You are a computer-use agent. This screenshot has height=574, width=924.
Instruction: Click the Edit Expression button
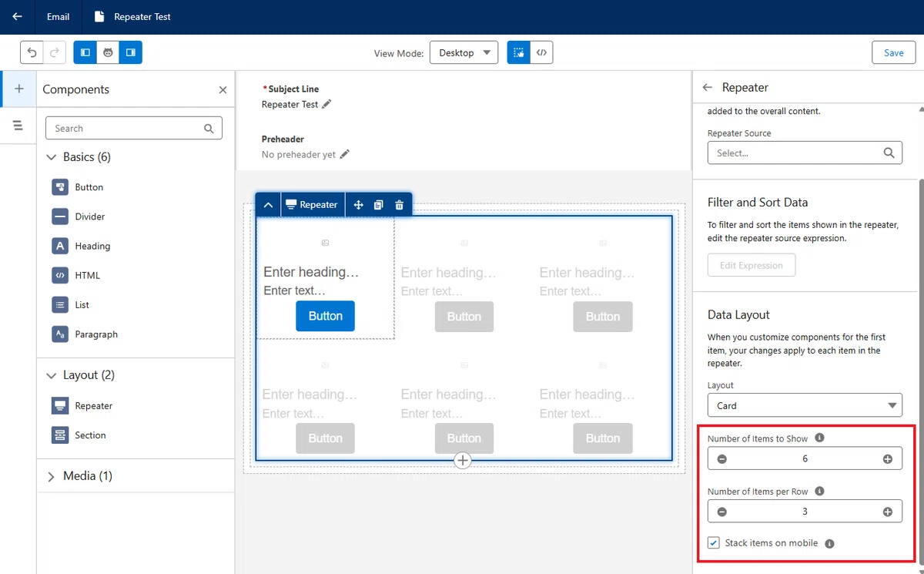coord(752,266)
